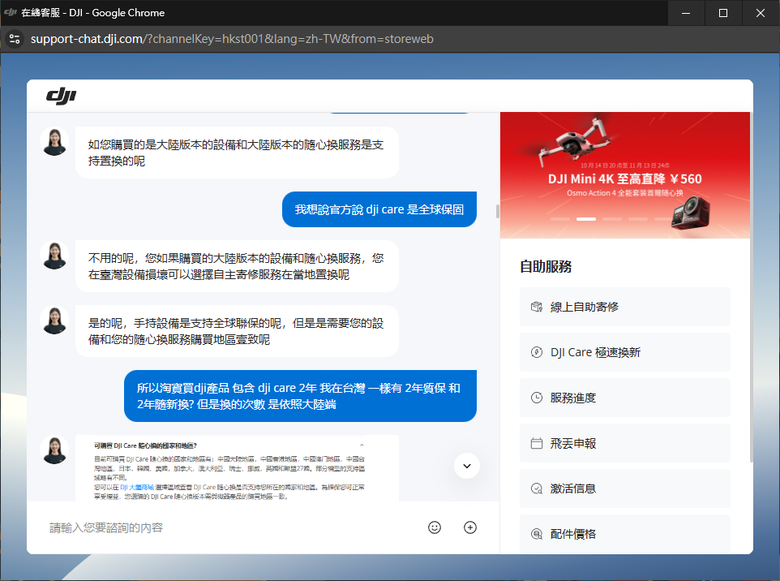Click the 如您購買的是大陸版本 agent message
Screen dimensions: 780x581
237,153
